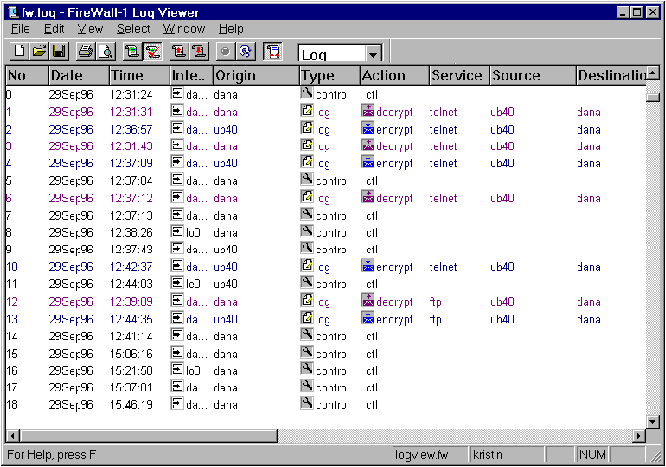The height and width of the screenshot is (467, 666).
Task: Open the Log mode dropdown
Action: point(373,54)
